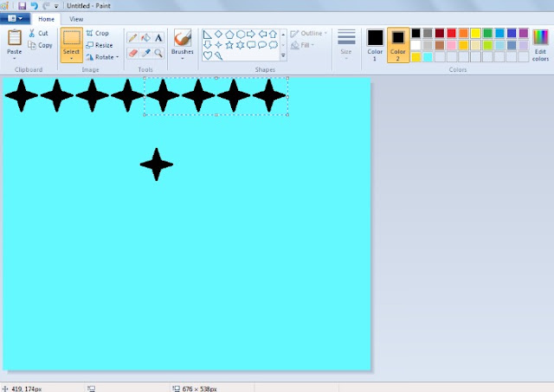The width and height of the screenshot is (554, 392).
Task: Click the Crop button
Action: [x=98, y=33]
